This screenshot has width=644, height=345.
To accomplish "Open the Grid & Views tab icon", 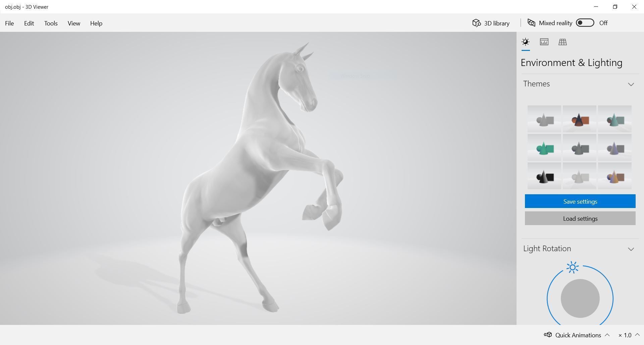I will coord(562,42).
